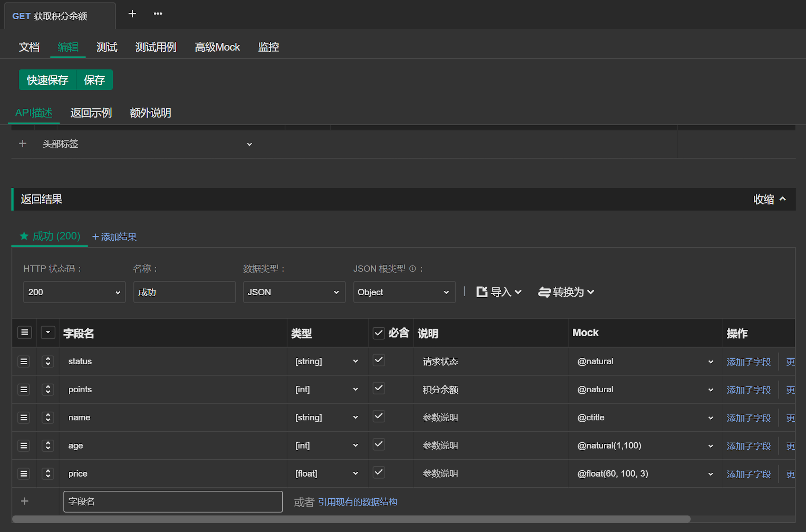Open the 数据类型 JSON dropdown
Image resolution: width=806 pixels, height=532 pixels.
(294, 292)
